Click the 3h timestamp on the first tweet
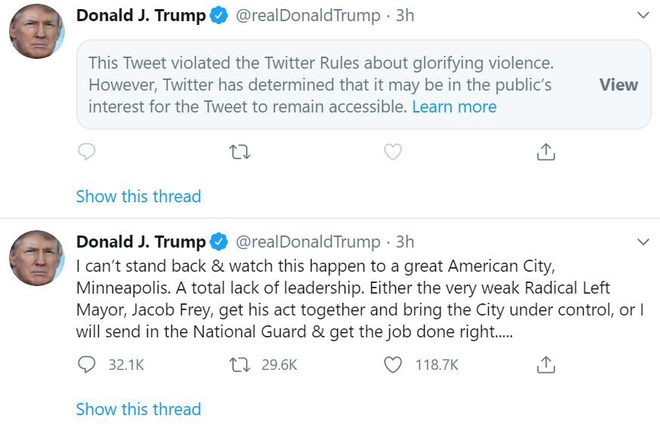This screenshot has width=660, height=431. 405,17
